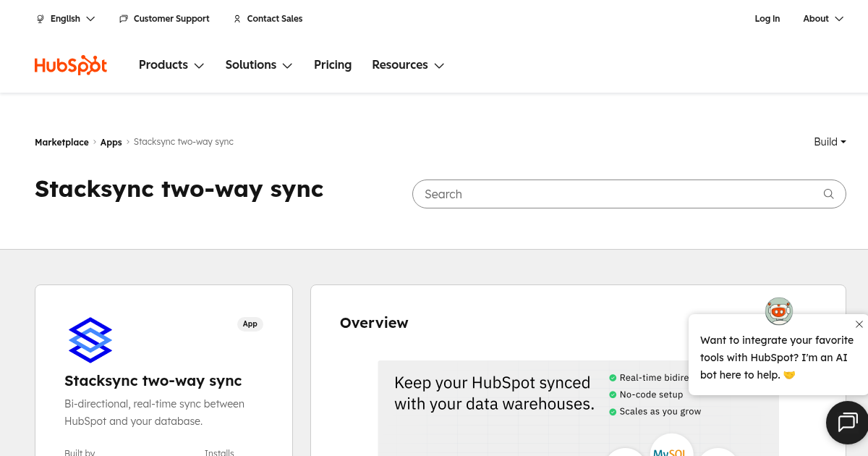Click the globe language icon

tap(41, 19)
